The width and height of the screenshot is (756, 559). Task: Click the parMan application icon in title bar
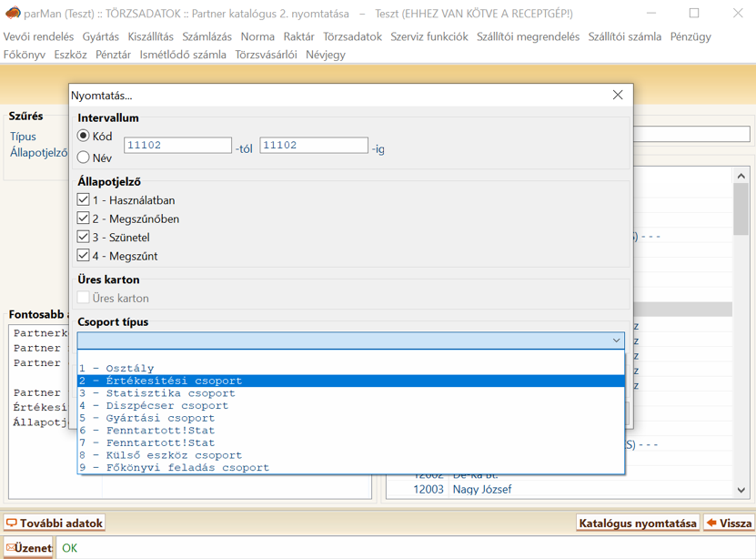pyautogui.click(x=13, y=13)
